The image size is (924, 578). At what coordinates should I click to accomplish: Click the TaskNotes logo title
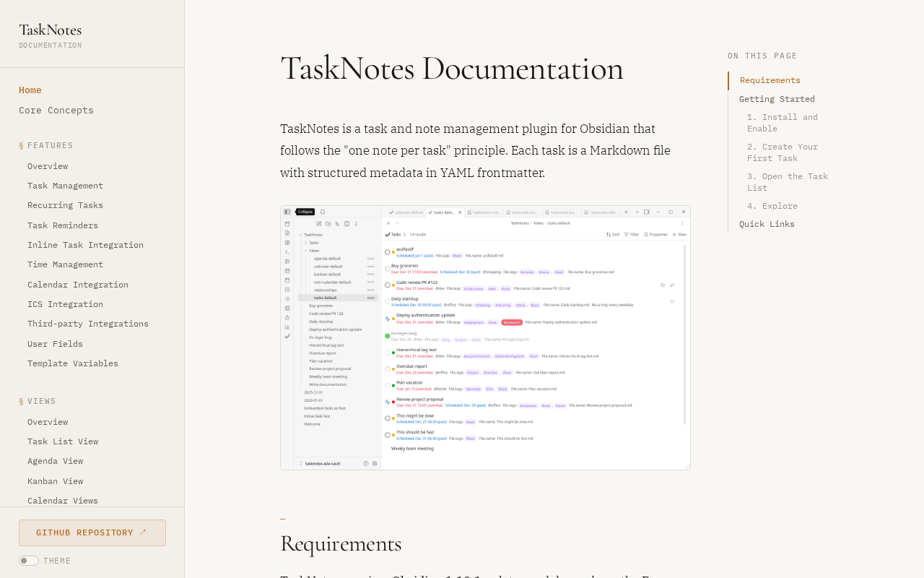click(x=50, y=30)
